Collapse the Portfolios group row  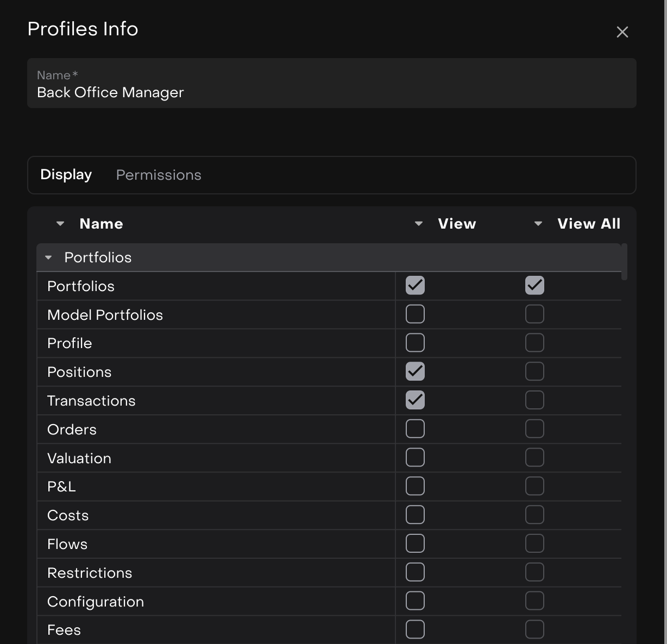(x=48, y=258)
